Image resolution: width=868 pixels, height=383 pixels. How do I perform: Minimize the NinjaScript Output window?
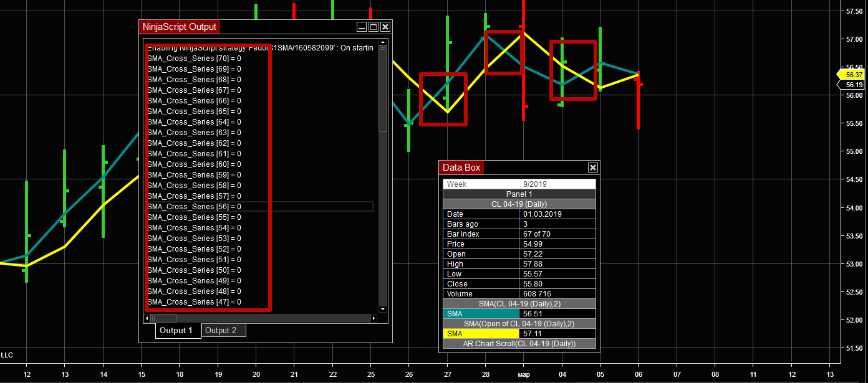point(361,27)
